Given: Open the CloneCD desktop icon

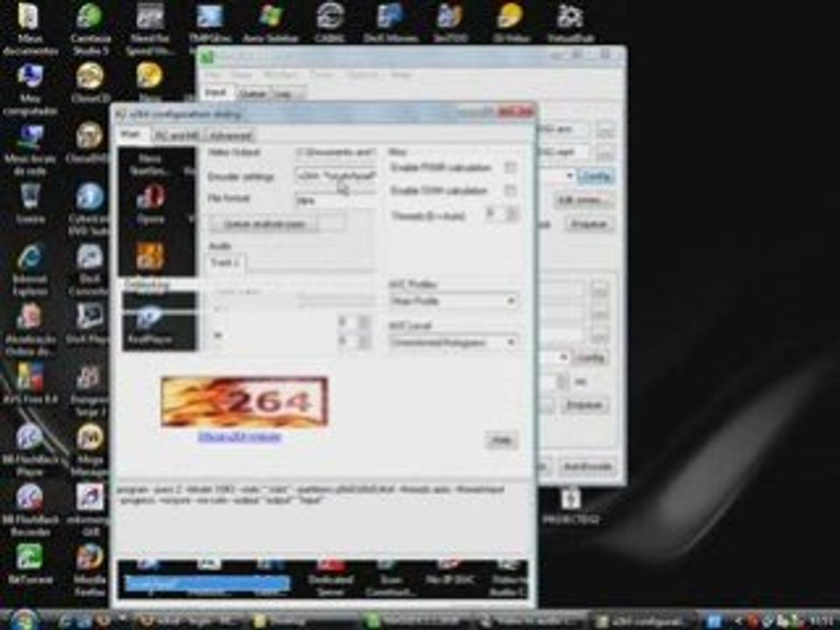Looking at the screenshot, I should [90, 83].
